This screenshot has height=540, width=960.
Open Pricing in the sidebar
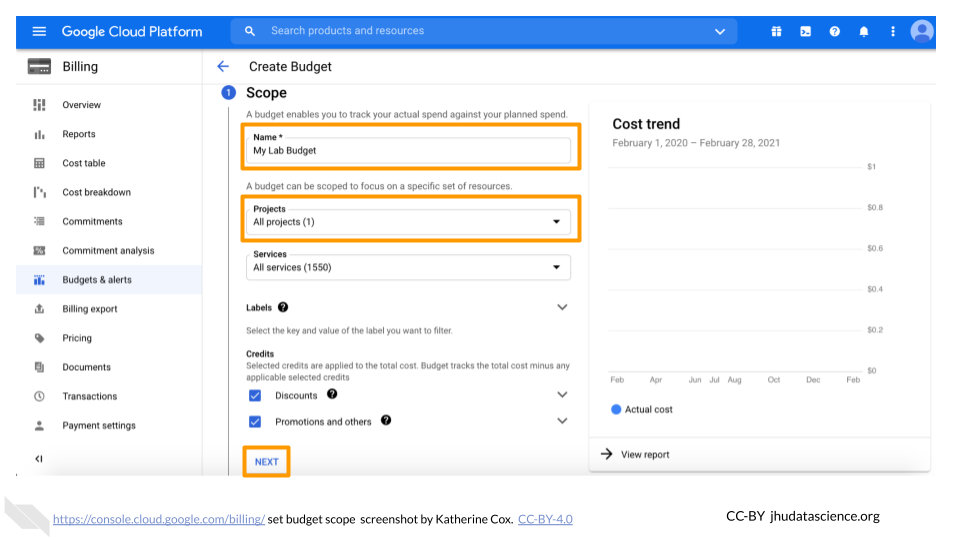tap(109, 338)
